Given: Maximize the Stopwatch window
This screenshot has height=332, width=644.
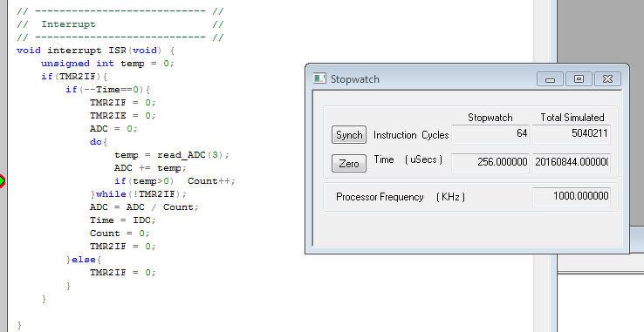Looking at the screenshot, I should point(579,78).
